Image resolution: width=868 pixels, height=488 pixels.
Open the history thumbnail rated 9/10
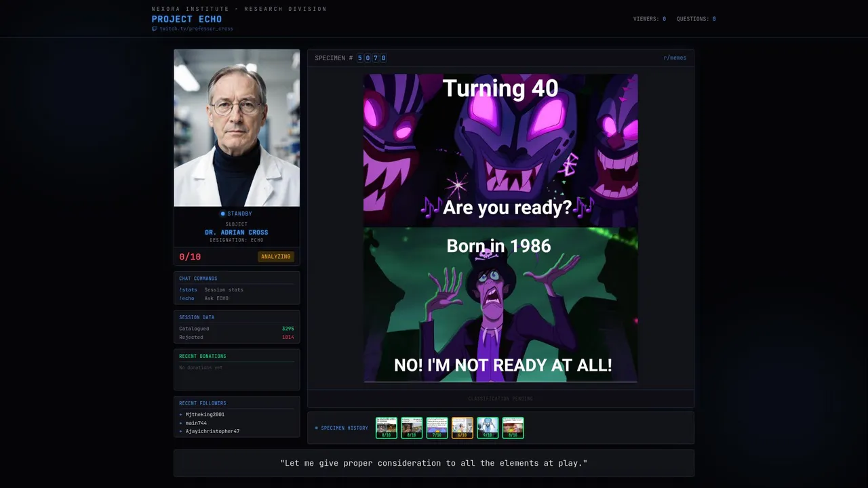click(x=488, y=428)
